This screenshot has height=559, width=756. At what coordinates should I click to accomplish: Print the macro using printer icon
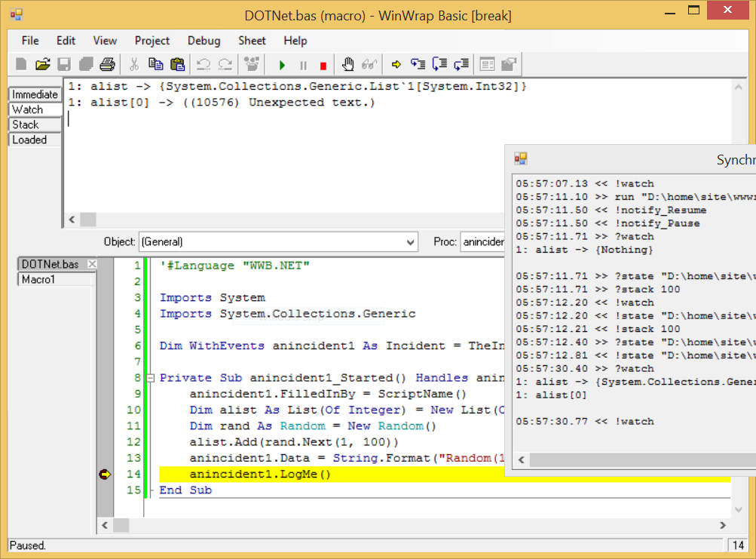pos(108,64)
